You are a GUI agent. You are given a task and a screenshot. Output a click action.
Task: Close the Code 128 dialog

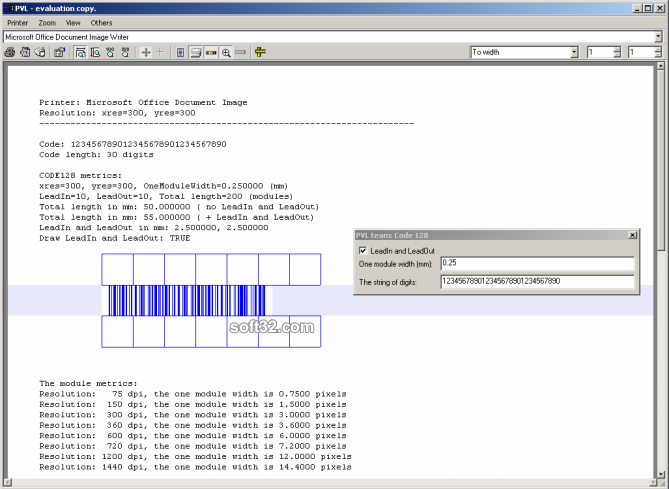(632, 235)
